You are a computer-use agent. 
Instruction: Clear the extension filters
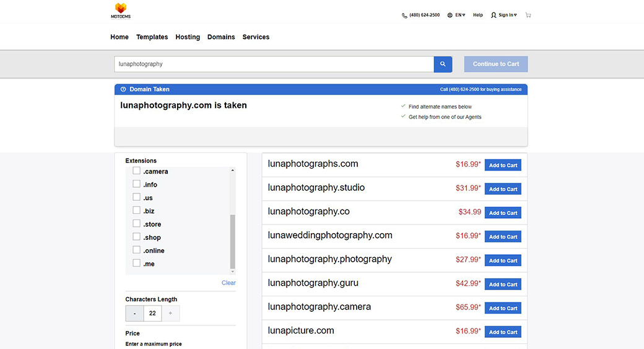pos(228,283)
